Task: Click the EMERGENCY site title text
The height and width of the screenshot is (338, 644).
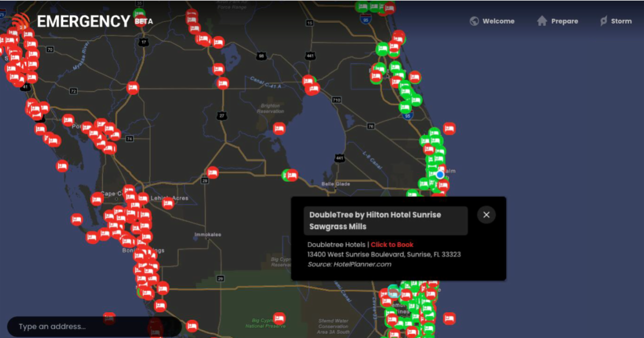Action: [x=84, y=21]
